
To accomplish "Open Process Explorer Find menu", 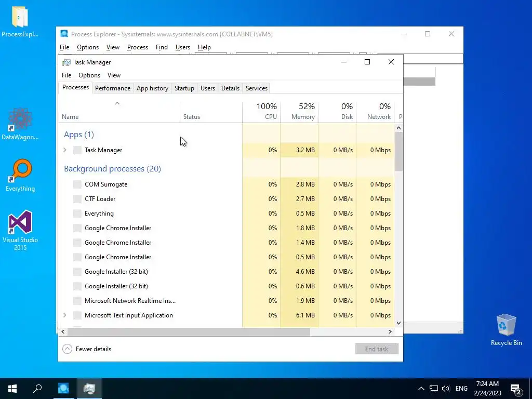I will [162, 47].
